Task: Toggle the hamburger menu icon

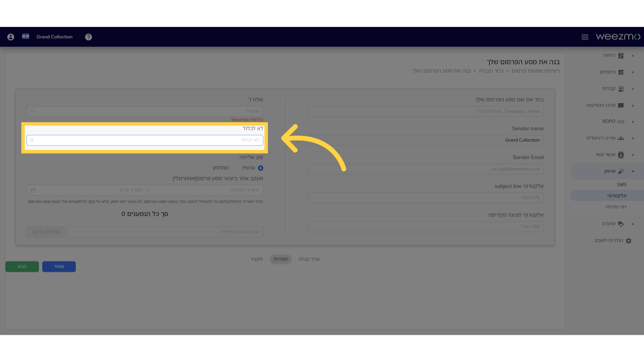Action: (585, 37)
